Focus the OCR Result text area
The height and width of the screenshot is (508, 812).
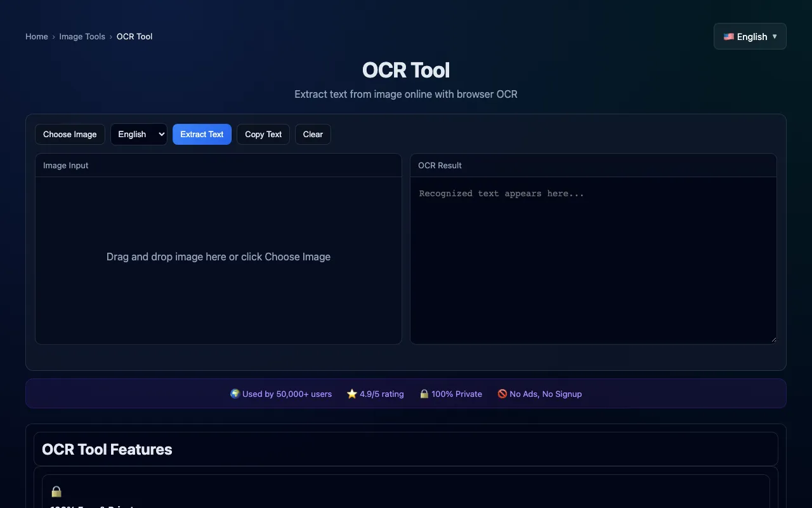pyautogui.click(x=593, y=260)
